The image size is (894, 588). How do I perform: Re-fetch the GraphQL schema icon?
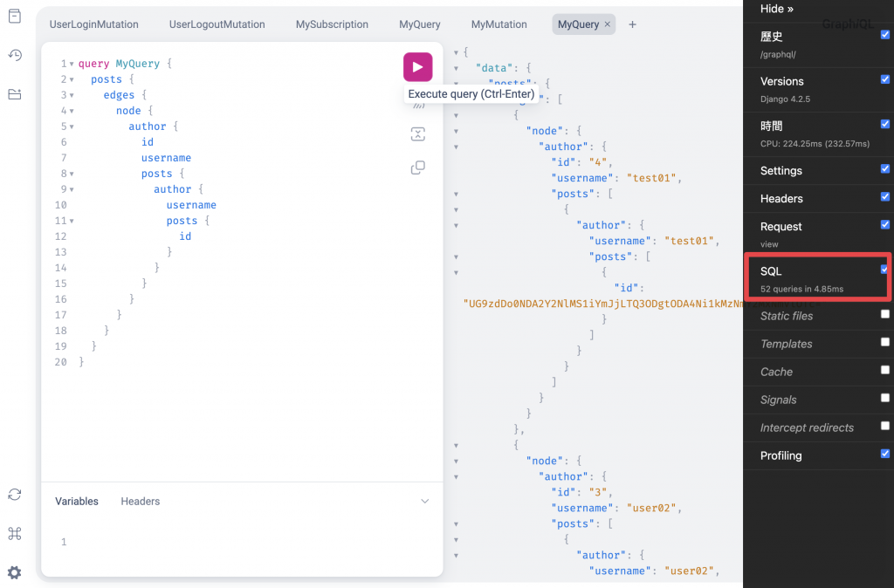[x=15, y=495]
